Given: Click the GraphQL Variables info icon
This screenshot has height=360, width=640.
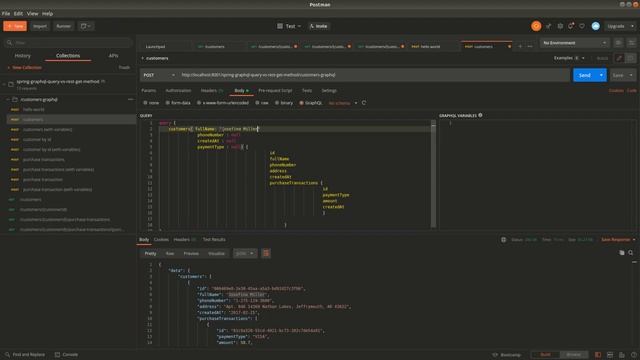Looking at the screenshot, I should (480, 116).
